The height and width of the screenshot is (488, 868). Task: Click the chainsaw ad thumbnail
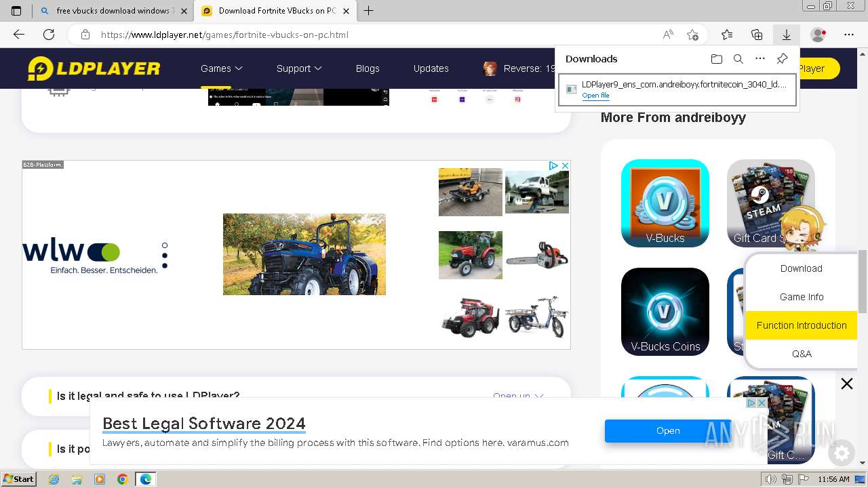point(537,255)
